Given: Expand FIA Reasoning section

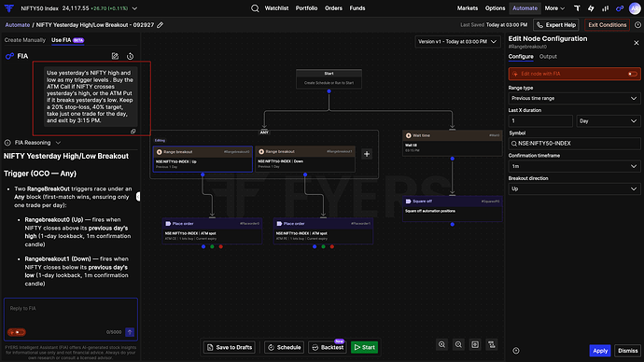Looking at the screenshot, I should coord(33,143).
